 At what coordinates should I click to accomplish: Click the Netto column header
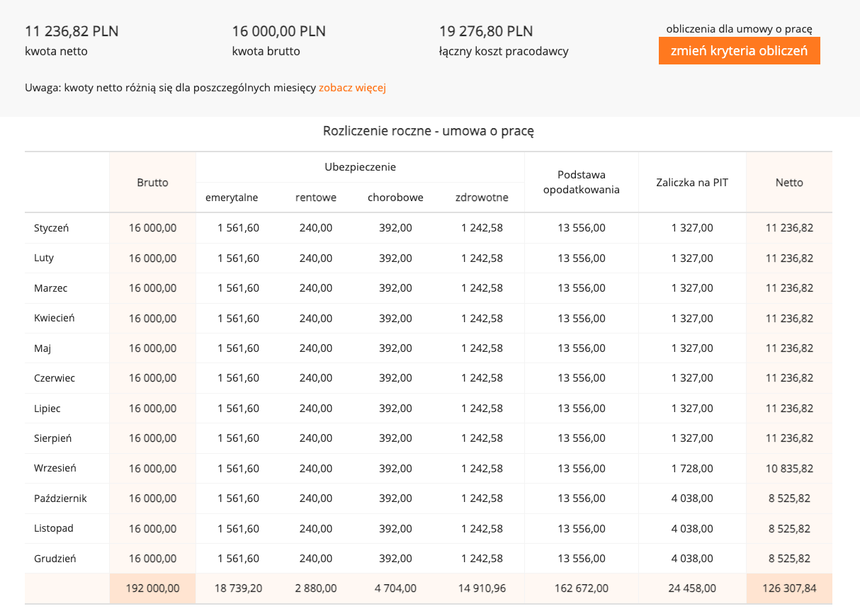point(789,182)
